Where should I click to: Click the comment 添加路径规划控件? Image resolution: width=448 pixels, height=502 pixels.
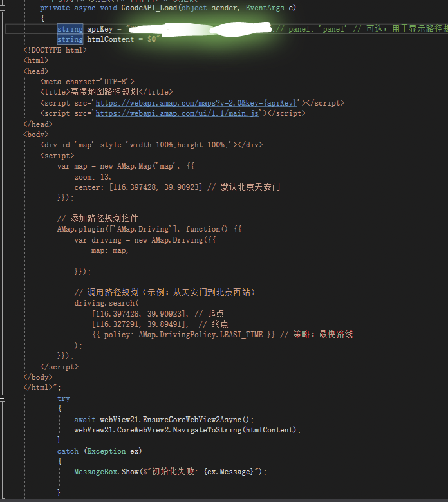[98, 218]
